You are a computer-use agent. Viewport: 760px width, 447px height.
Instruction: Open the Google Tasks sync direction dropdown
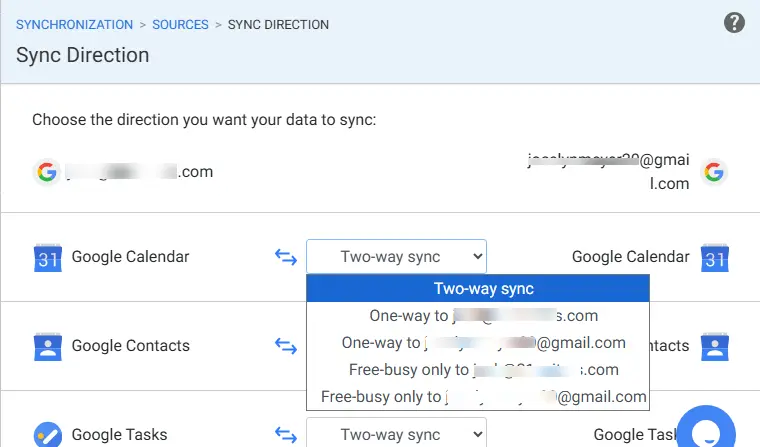(396, 434)
